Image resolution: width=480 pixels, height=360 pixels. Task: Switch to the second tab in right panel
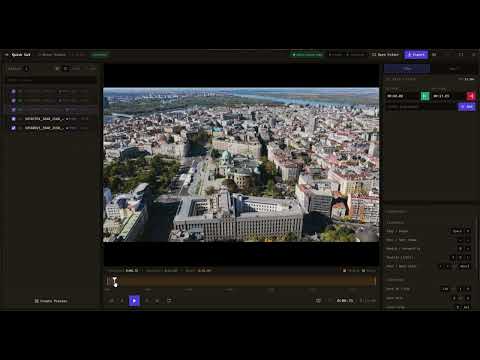(453, 69)
